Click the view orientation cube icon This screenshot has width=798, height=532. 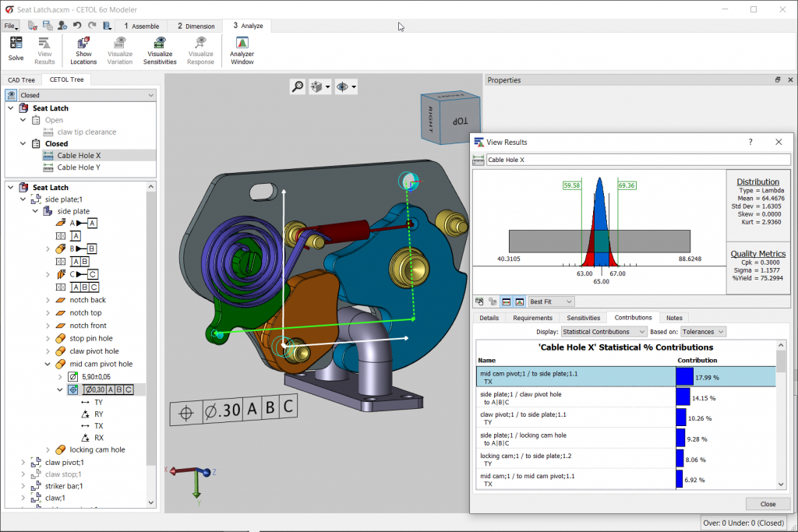click(316, 86)
